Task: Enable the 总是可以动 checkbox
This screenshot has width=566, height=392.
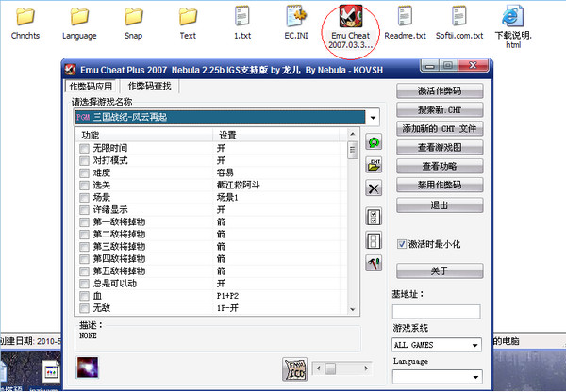Action: [85, 284]
